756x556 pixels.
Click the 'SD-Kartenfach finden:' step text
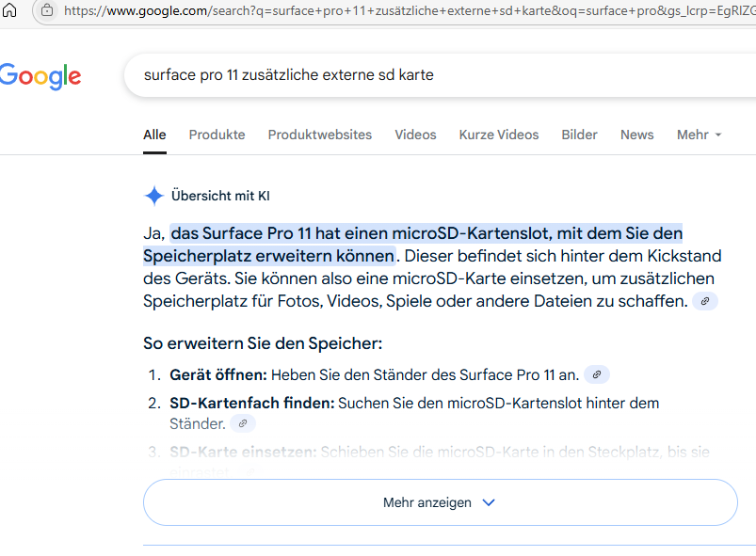tap(251, 403)
